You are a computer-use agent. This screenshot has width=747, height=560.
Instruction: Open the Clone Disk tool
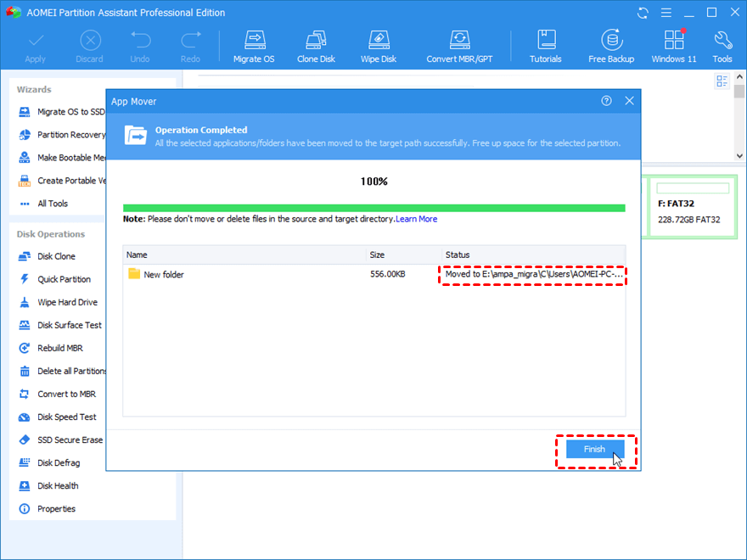click(x=316, y=46)
